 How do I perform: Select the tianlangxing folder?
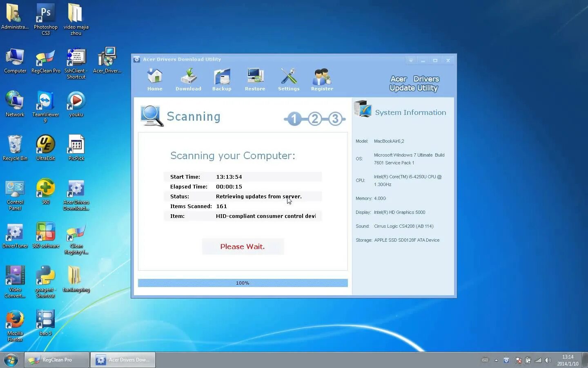[76, 279]
